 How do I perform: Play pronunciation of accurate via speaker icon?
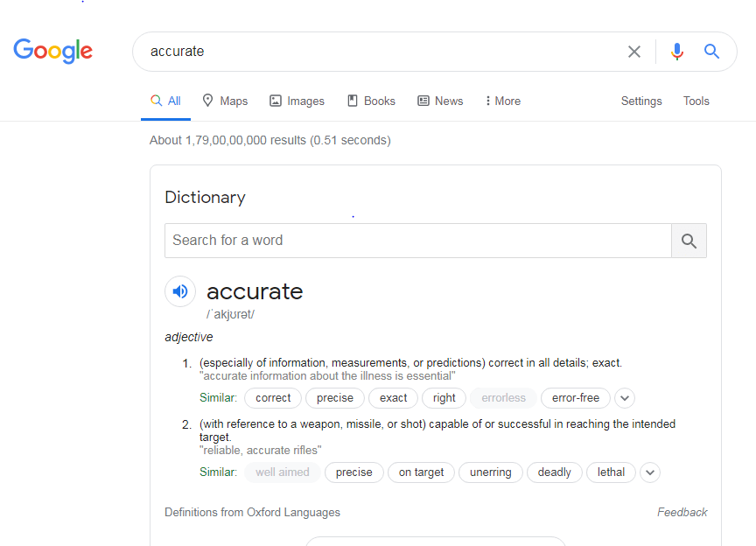coord(179,291)
